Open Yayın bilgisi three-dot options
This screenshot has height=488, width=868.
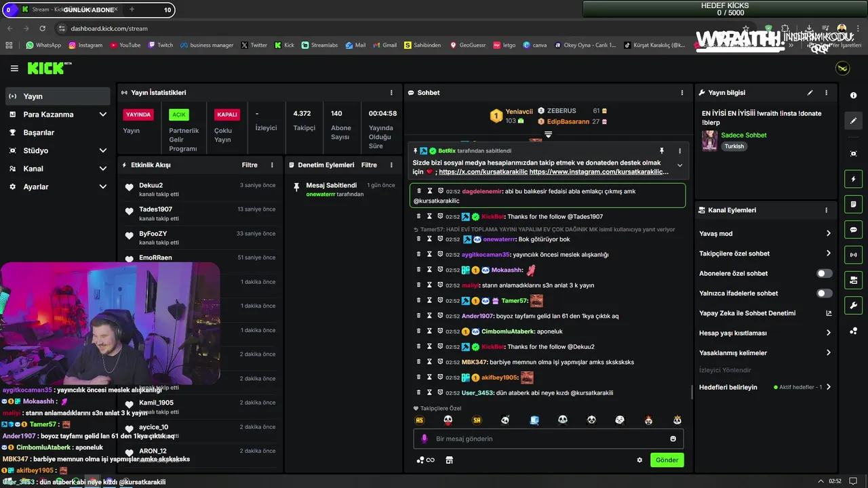pyautogui.click(x=826, y=93)
